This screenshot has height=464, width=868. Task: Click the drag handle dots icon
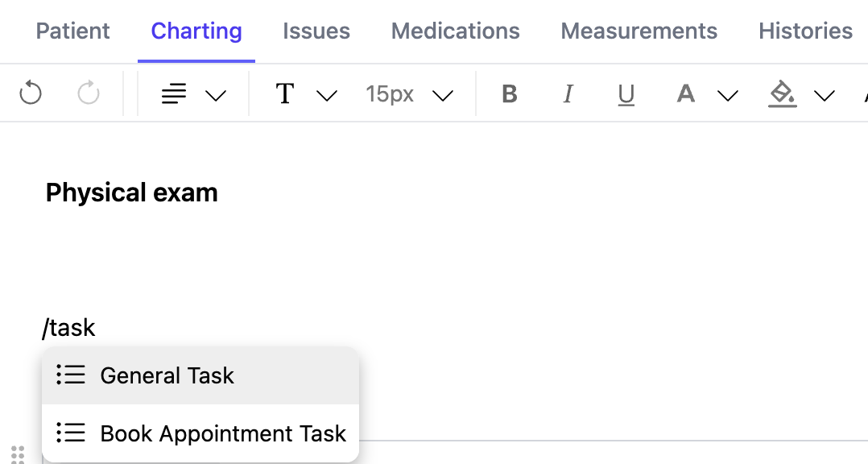coord(18,454)
